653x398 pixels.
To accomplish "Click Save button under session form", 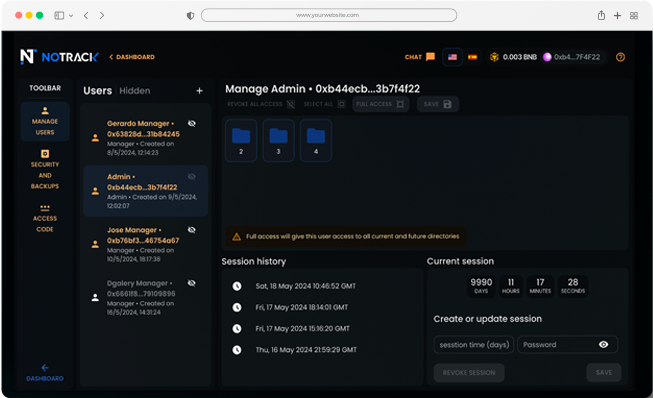I will click(x=603, y=373).
